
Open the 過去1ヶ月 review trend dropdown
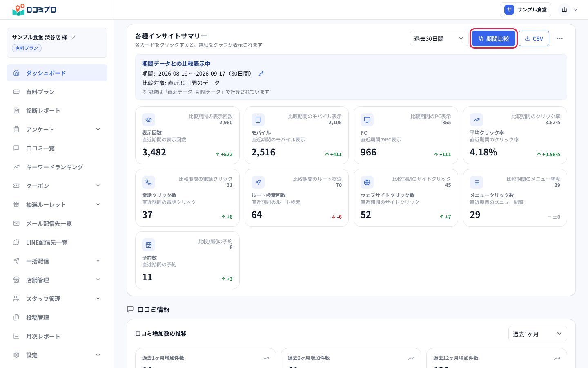[537, 334]
